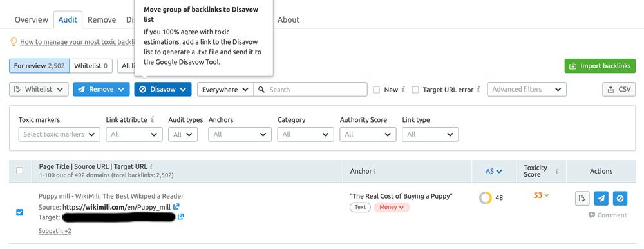Click the Search input field
Viewport: 644px width, 249px height.
tap(310, 89)
